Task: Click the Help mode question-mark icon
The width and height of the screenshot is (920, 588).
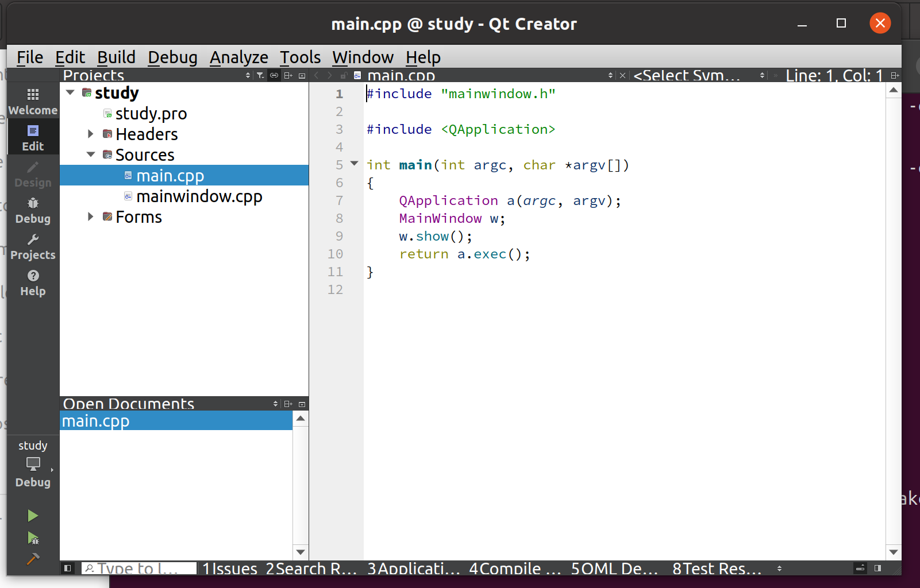Action: tap(33, 283)
